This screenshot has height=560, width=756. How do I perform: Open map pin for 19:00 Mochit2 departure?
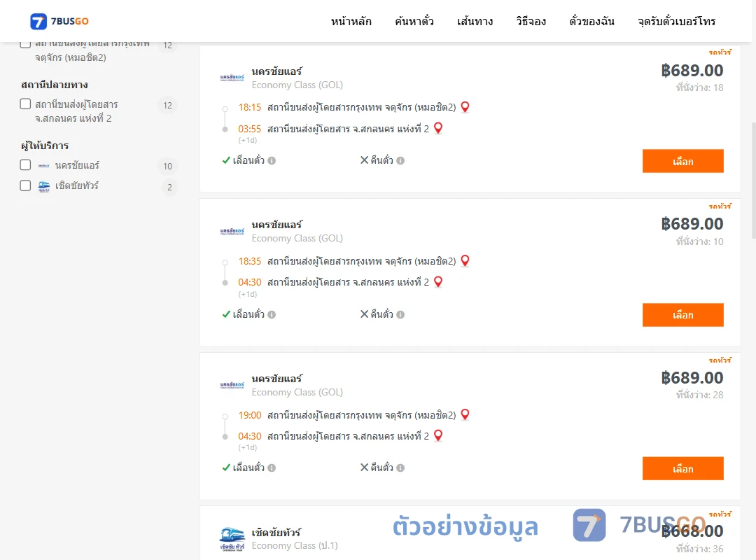(x=465, y=415)
